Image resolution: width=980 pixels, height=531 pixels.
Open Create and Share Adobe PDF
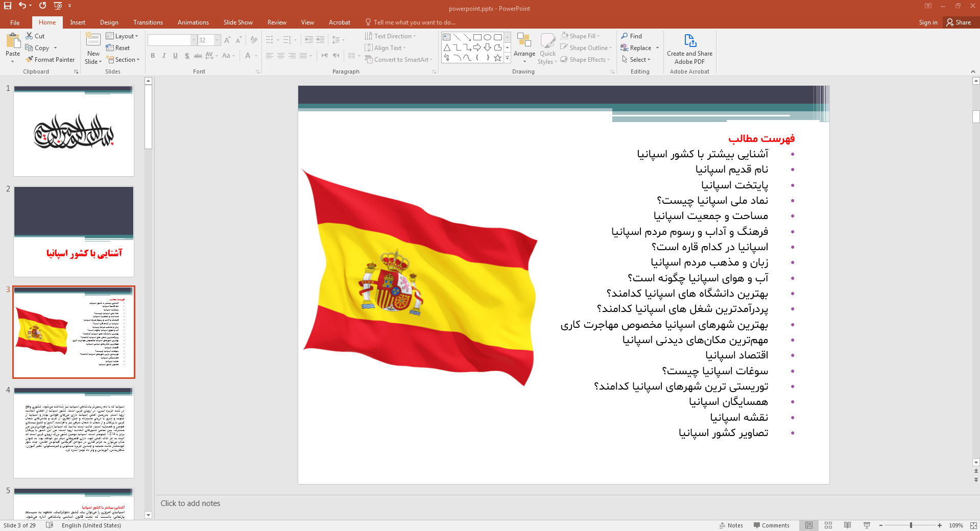pyautogui.click(x=689, y=50)
